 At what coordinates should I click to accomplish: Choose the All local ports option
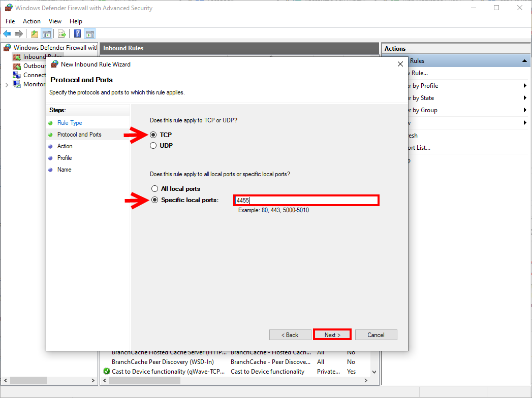[x=154, y=188]
